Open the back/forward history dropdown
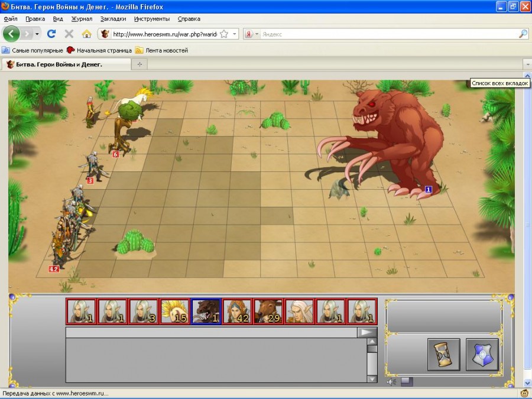 pyautogui.click(x=37, y=34)
